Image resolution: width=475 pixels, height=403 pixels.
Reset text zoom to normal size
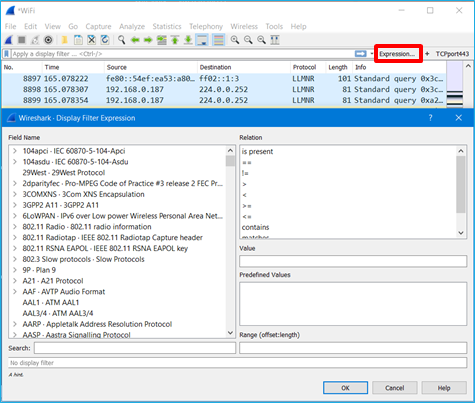262,40
